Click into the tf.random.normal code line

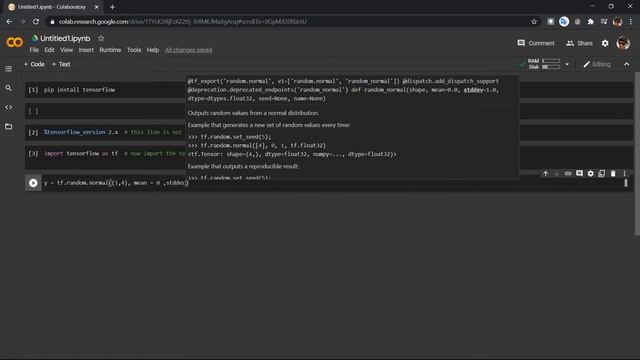tap(116, 183)
